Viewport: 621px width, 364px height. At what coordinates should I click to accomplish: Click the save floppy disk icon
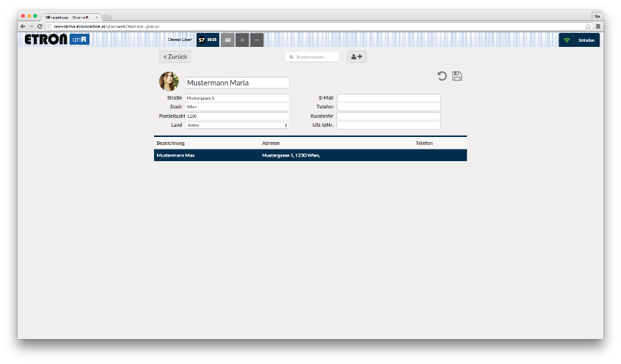(457, 76)
